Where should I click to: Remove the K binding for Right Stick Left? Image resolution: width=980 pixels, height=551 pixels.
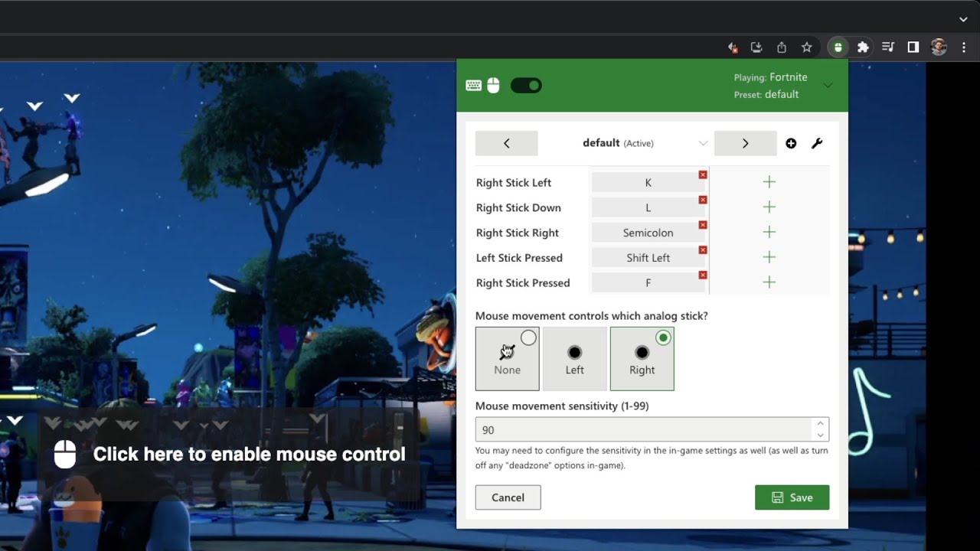(703, 175)
